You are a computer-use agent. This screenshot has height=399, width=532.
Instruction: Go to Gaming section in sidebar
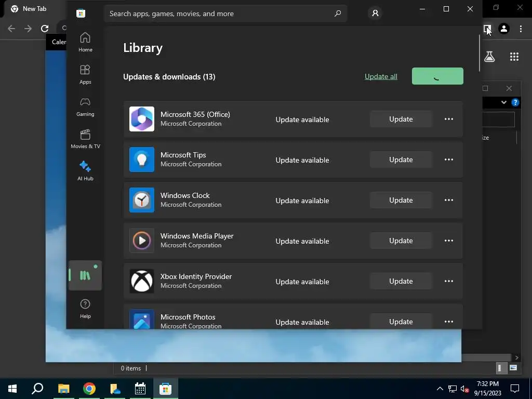85,107
